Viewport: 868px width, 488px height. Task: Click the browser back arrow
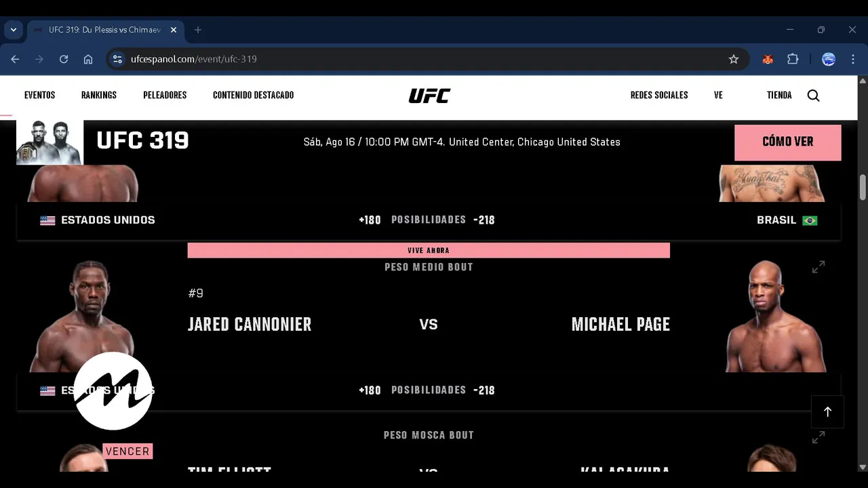click(x=15, y=59)
